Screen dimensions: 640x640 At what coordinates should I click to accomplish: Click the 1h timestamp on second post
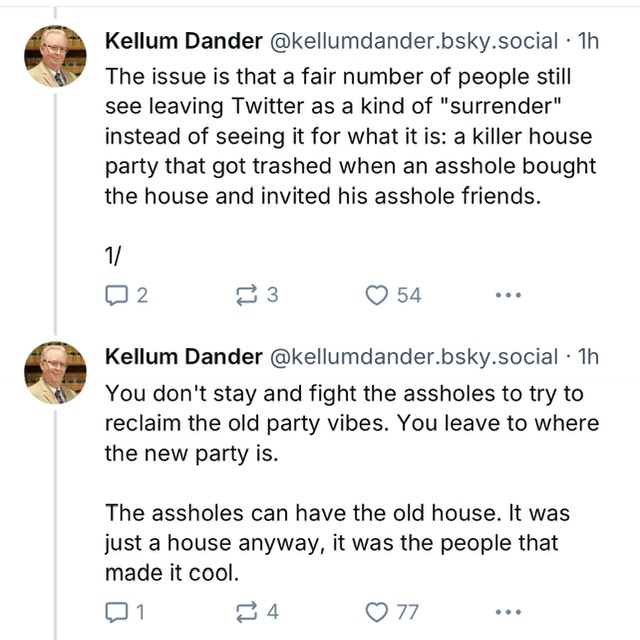pyautogui.click(x=589, y=356)
